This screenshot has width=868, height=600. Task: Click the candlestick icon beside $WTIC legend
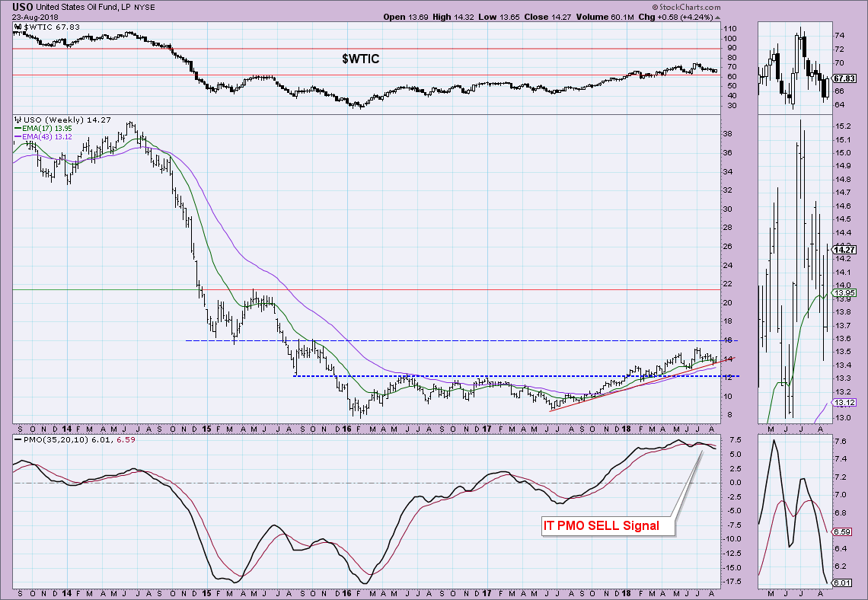18,27
